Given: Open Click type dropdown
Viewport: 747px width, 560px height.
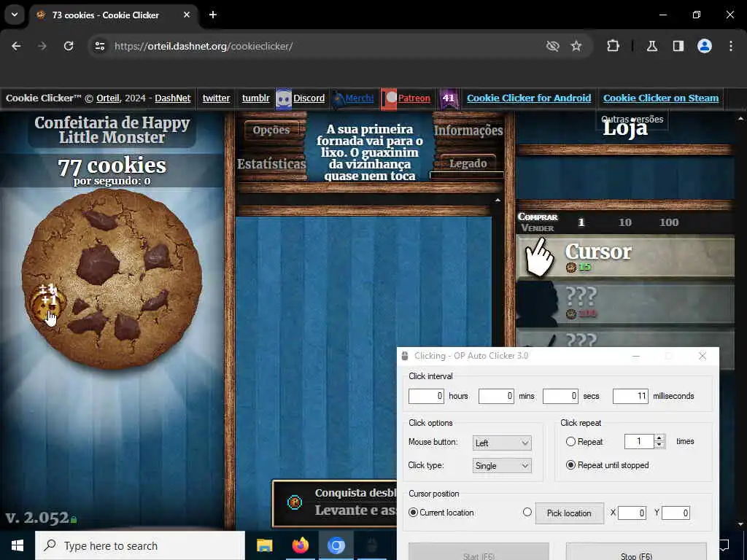Looking at the screenshot, I should (x=502, y=466).
